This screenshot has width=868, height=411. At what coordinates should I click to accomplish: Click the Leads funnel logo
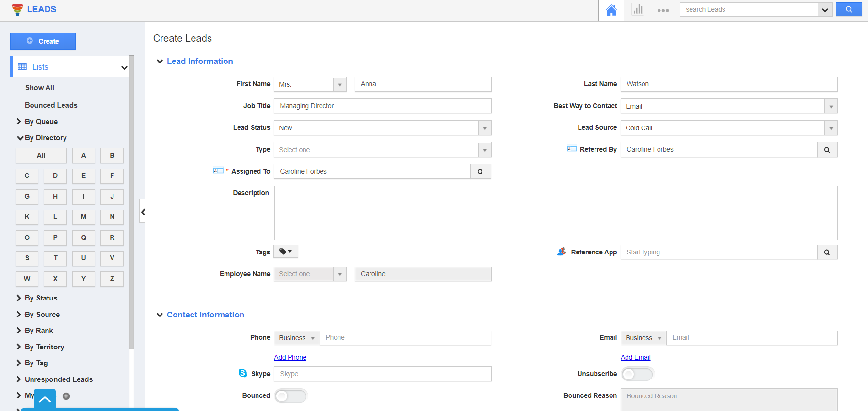(x=17, y=10)
